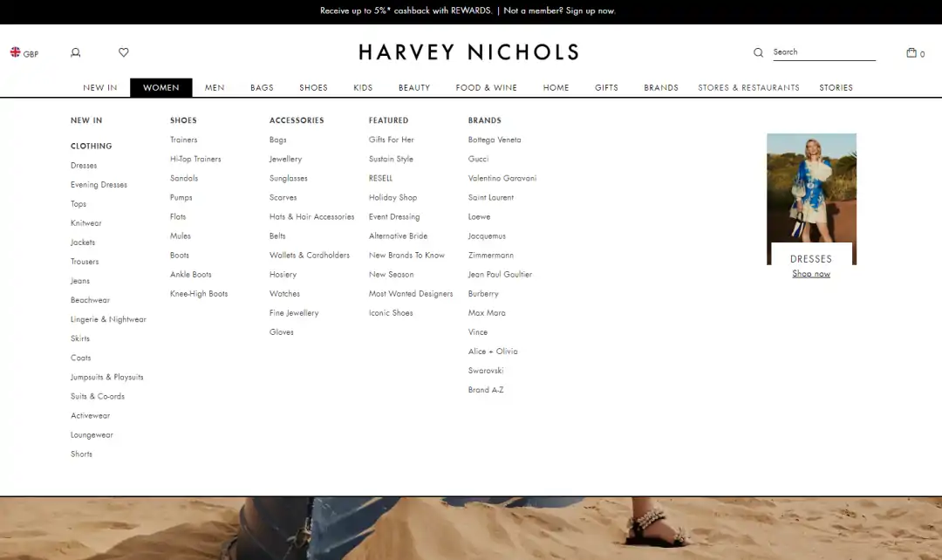Open the HOME navigation menu
Viewport: 942px width, 560px height.
(556, 88)
